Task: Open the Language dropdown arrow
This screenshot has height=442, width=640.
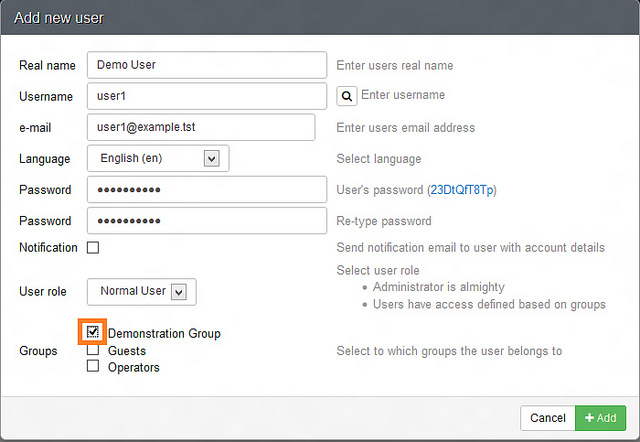Action: [211, 158]
